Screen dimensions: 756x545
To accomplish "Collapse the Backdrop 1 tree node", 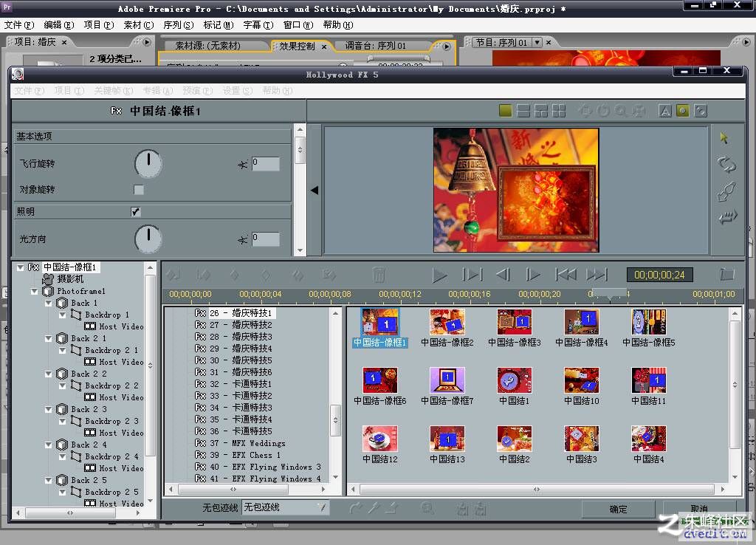I will pos(62,315).
